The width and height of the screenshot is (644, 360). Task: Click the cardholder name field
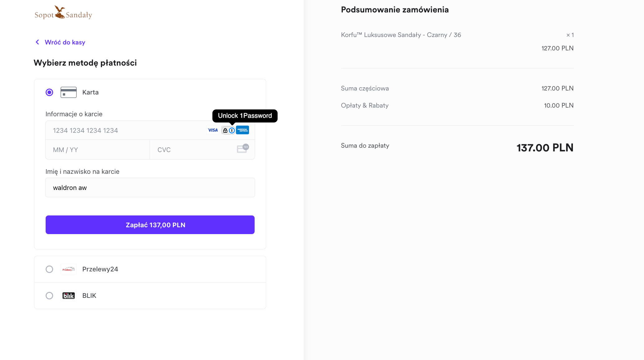pyautogui.click(x=150, y=188)
